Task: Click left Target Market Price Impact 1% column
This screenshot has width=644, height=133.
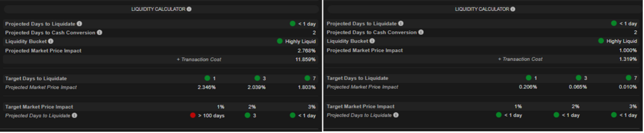Action: click(x=221, y=107)
